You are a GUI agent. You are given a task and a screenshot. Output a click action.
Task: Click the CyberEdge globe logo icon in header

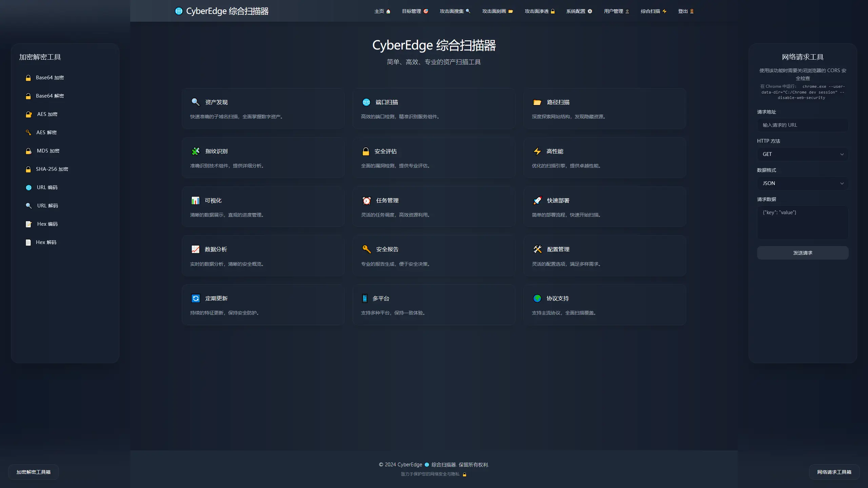[x=179, y=11]
